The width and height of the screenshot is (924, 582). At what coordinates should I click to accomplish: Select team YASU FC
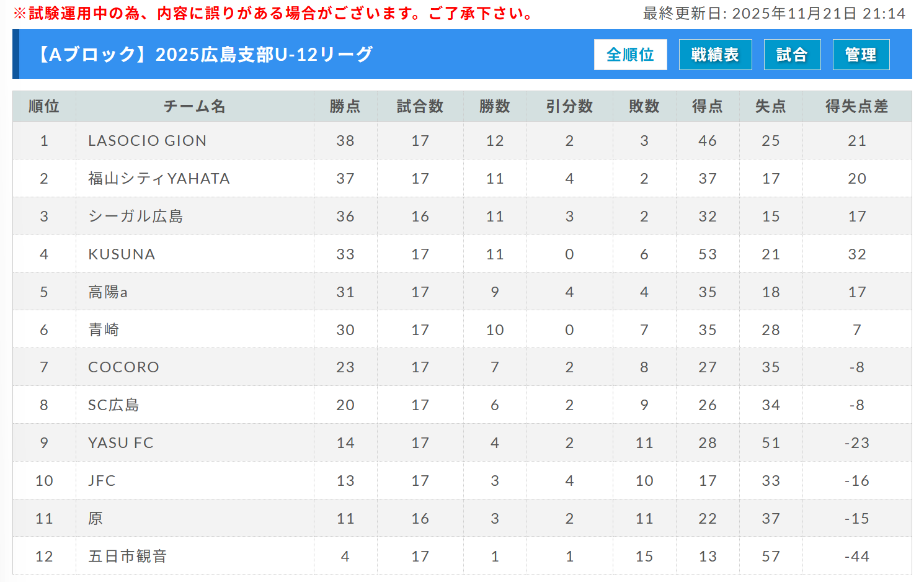pyautogui.click(x=121, y=443)
